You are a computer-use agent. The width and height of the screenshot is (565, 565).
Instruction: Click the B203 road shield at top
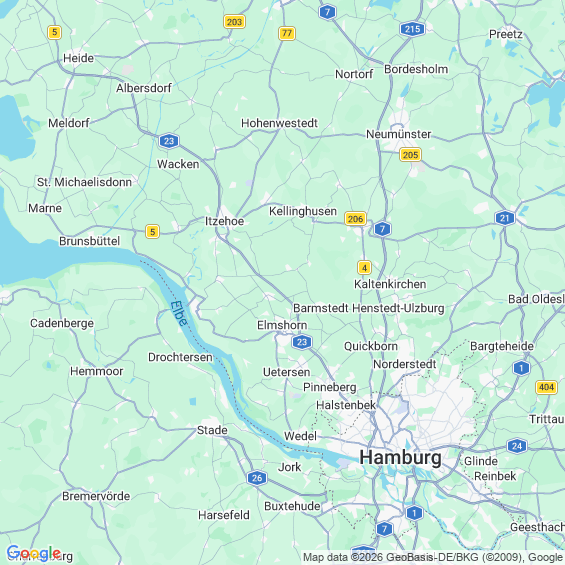click(x=234, y=22)
